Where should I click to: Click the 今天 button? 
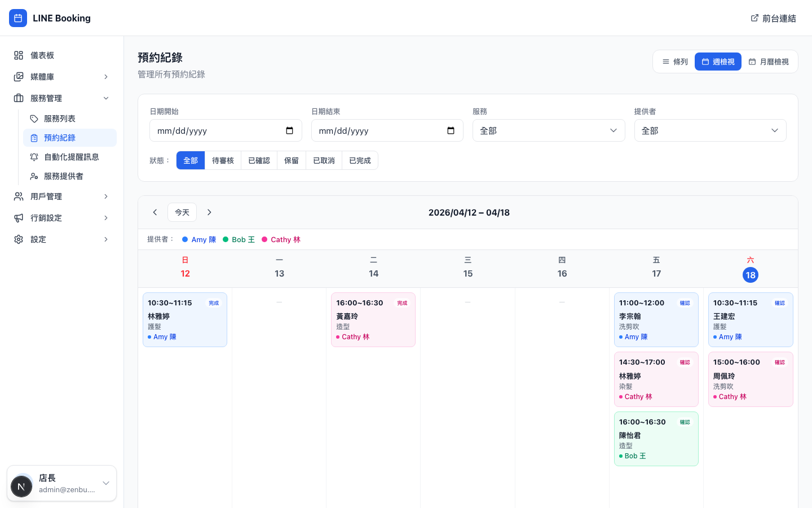click(182, 212)
